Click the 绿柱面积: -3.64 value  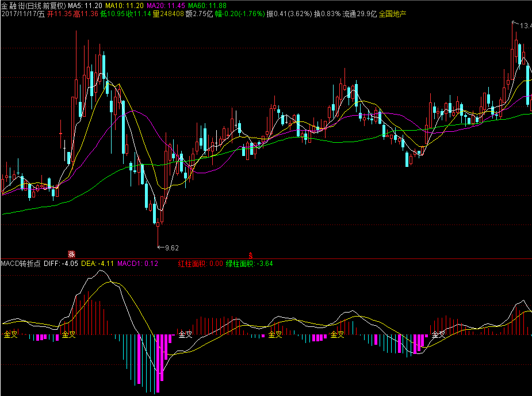(250, 264)
